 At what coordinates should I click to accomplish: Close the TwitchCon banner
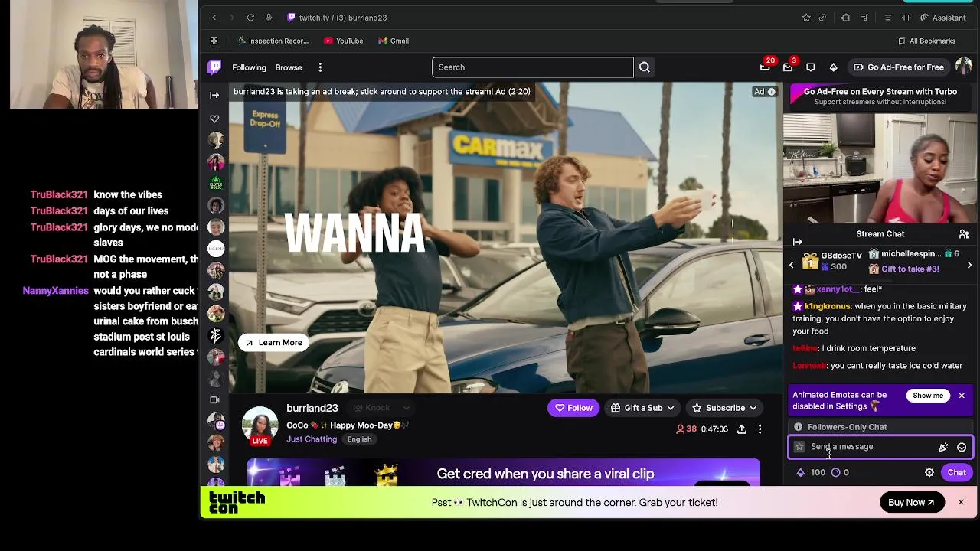click(x=961, y=503)
